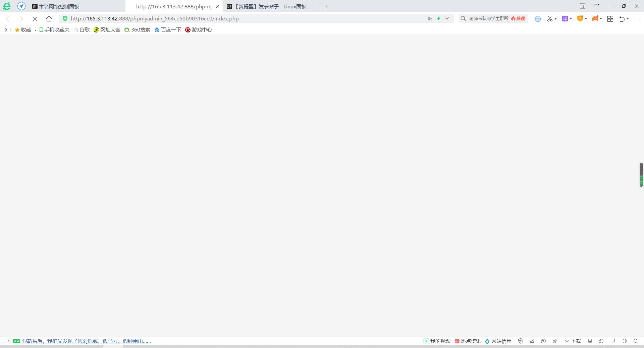Click the forward navigation arrow
644x348 pixels.
point(21,19)
